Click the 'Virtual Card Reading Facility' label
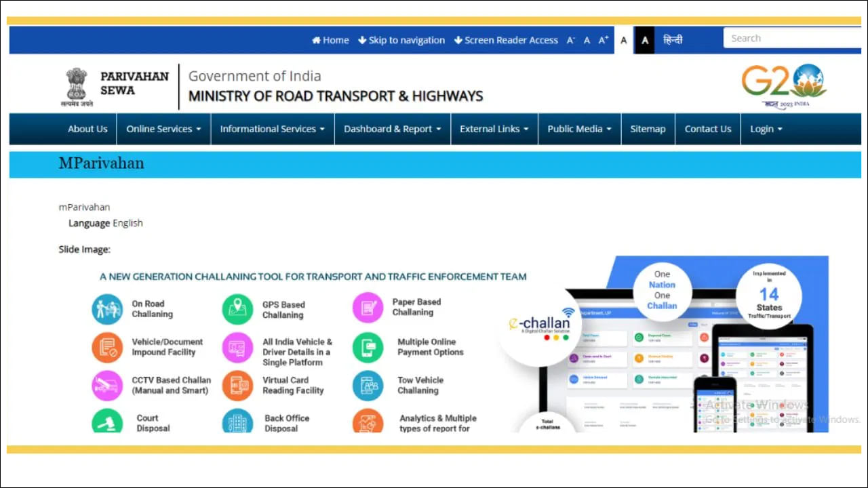Screen dimensions: 868x488 click(x=293, y=385)
